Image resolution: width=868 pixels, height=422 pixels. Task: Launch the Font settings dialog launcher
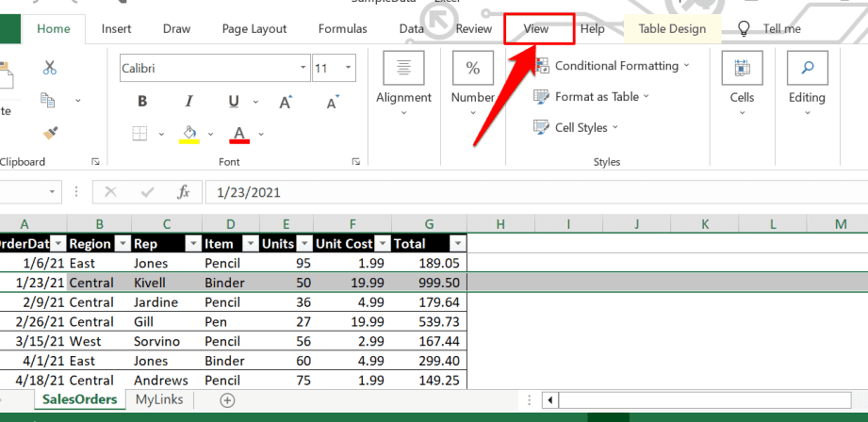click(x=355, y=162)
